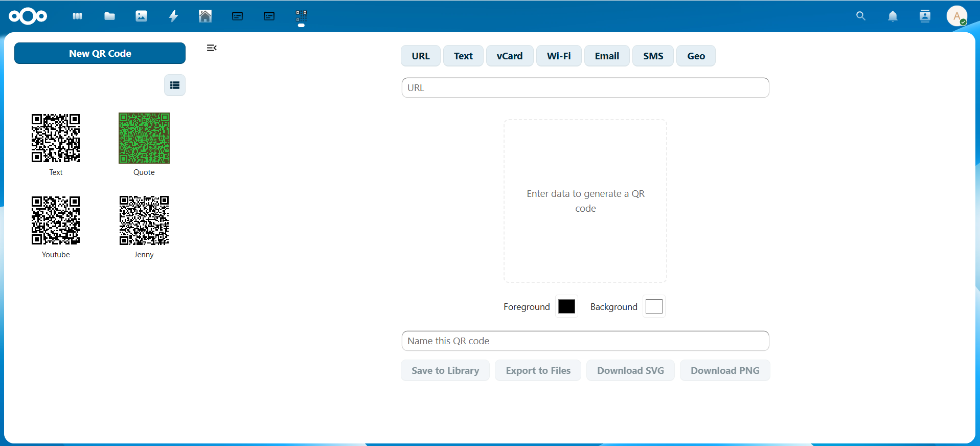The width and height of the screenshot is (980, 446).
Task: Open the QR code app icon
Action: click(x=301, y=16)
